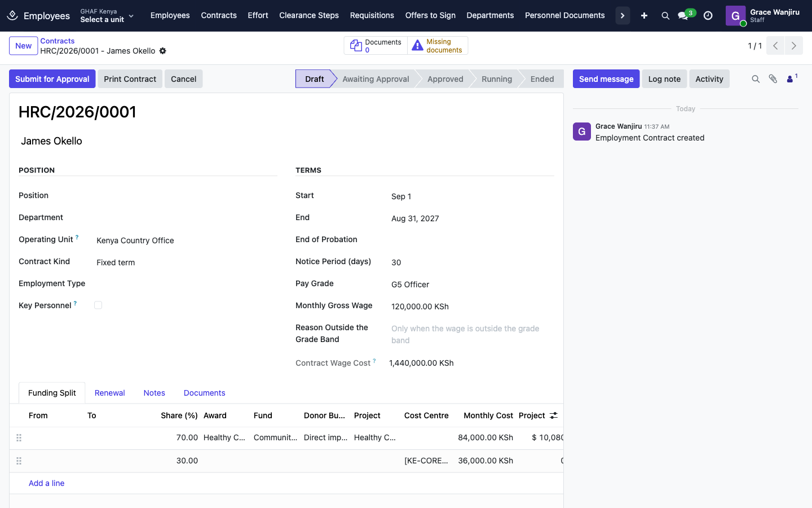
Task: Click the Contracts breadcrumb link
Action: (x=58, y=41)
